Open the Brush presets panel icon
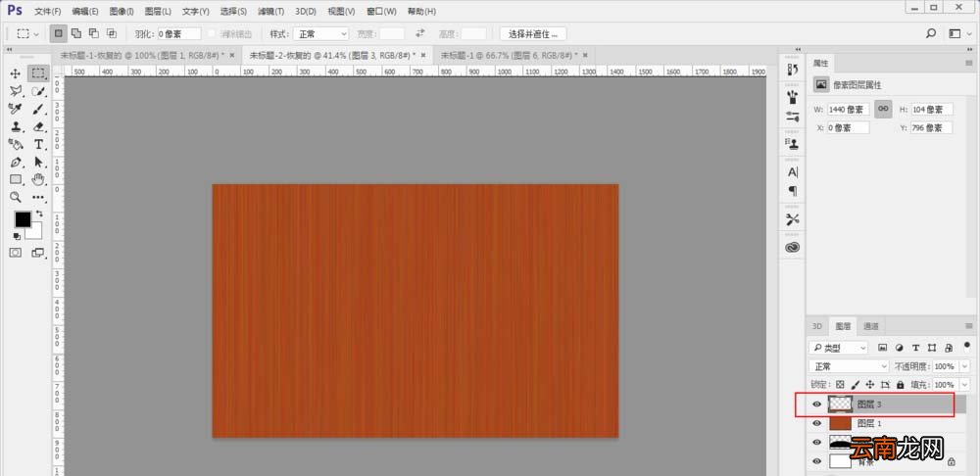 click(793, 97)
